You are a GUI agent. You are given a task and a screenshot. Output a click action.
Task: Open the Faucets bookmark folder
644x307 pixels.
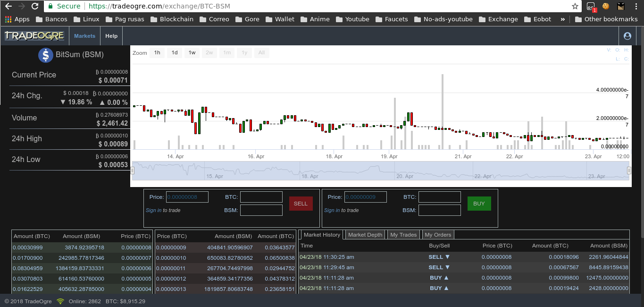(x=392, y=19)
